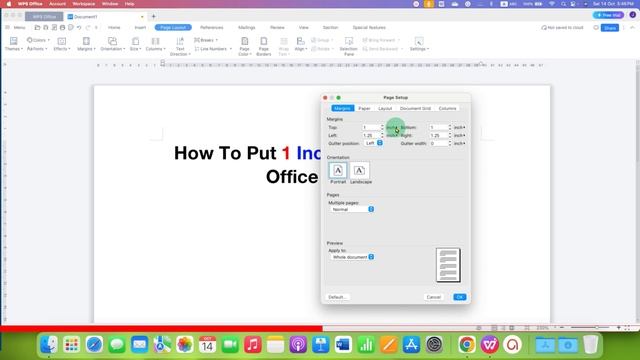Select the Document Grid tab
The image size is (640, 360).
415,109
